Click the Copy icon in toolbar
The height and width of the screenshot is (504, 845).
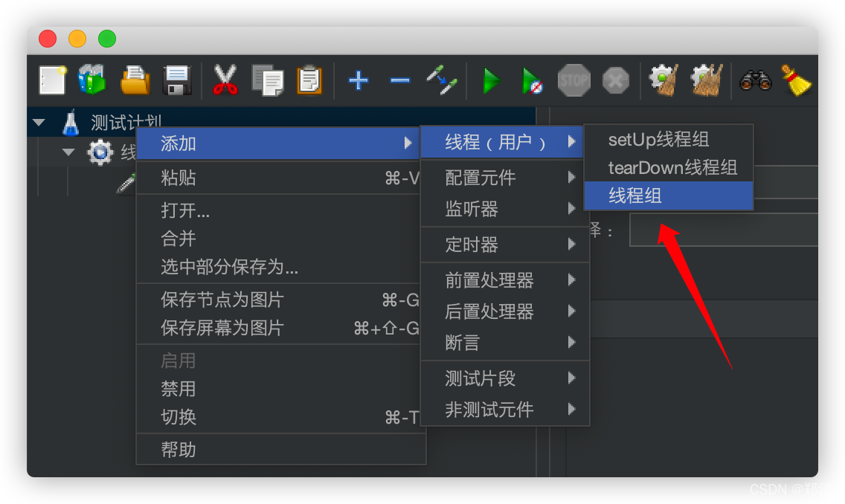point(268,81)
